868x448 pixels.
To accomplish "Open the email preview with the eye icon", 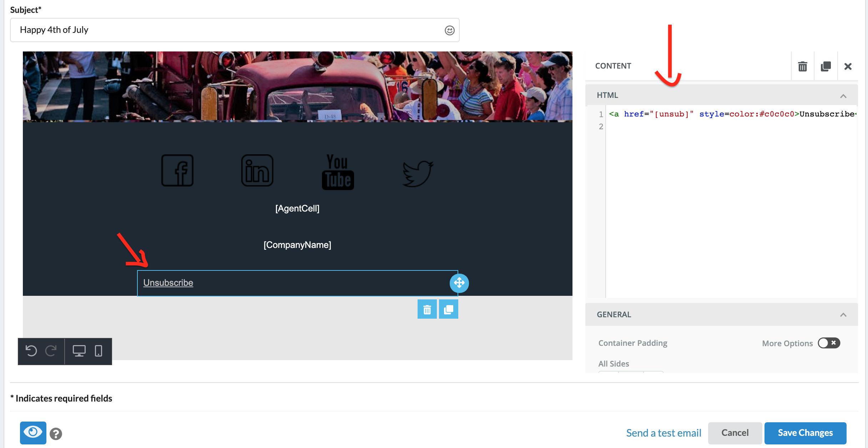I will pyautogui.click(x=33, y=433).
